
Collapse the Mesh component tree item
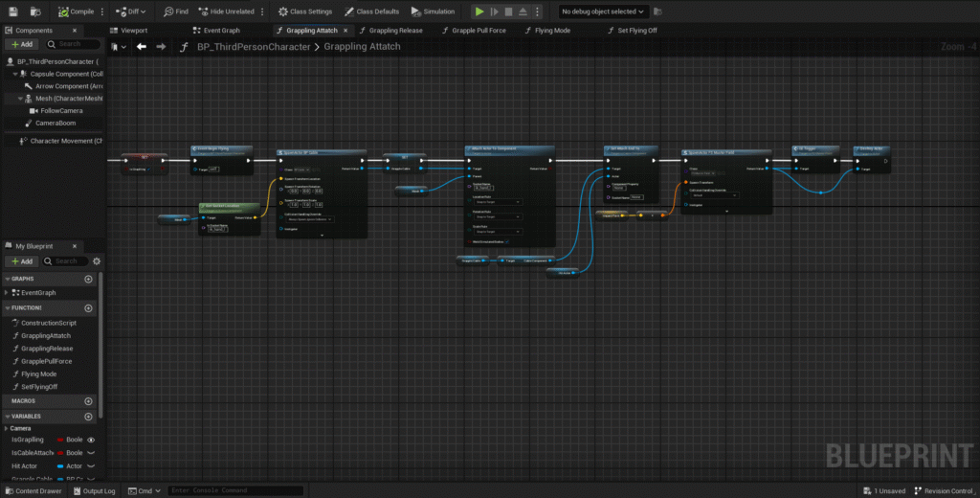click(x=21, y=99)
